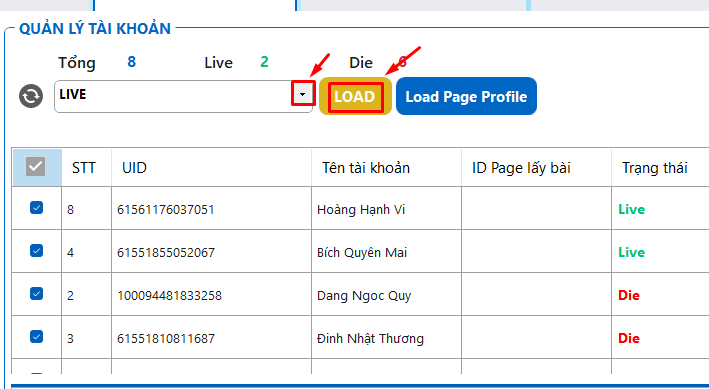709x389 pixels.
Task: Click STT value 4 in second row
Action: (x=70, y=252)
